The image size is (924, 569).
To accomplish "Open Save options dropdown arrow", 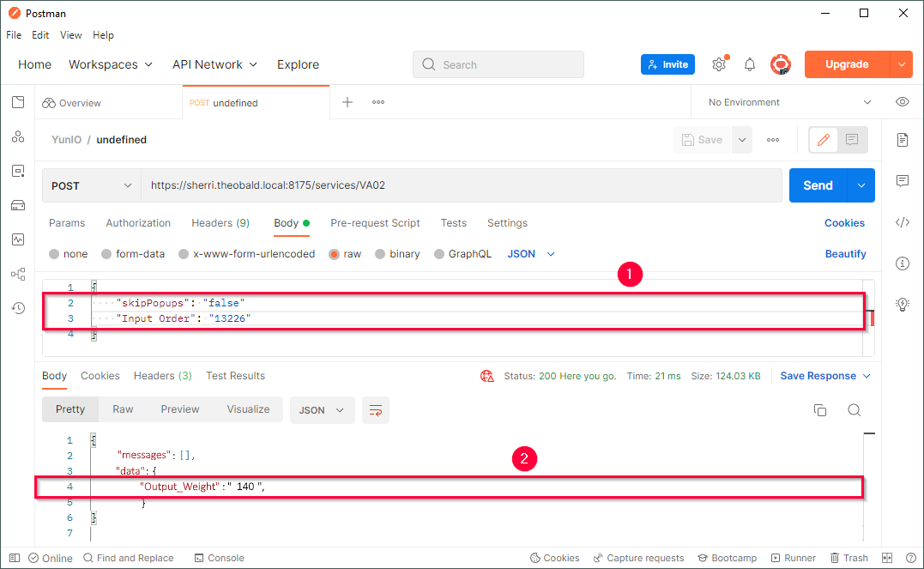I will point(742,140).
